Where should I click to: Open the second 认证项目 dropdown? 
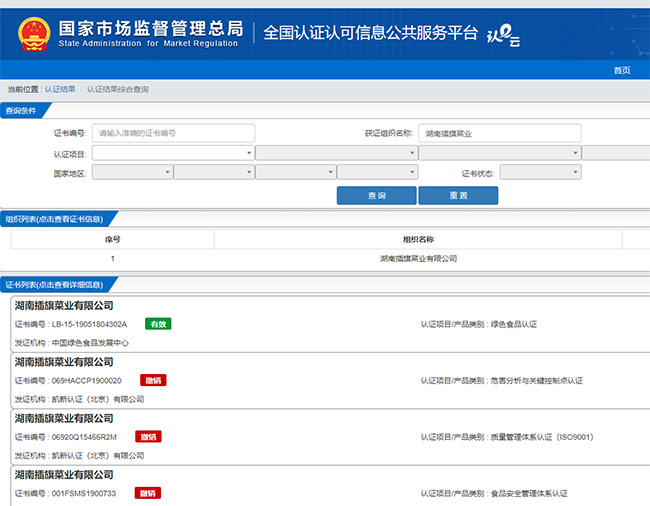pyautogui.click(x=337, y=153)
